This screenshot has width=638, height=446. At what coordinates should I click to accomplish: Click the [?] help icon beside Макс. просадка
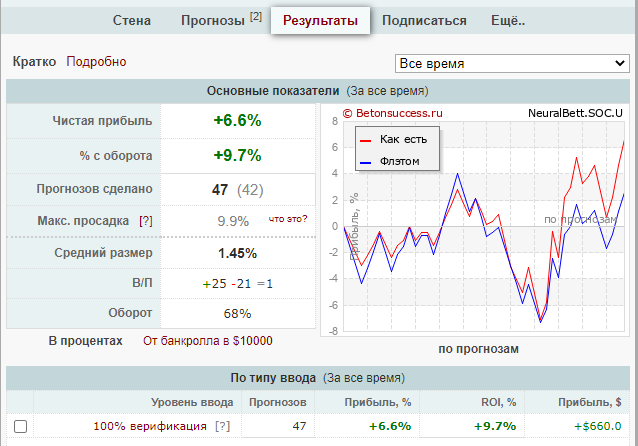pos(146,220)
